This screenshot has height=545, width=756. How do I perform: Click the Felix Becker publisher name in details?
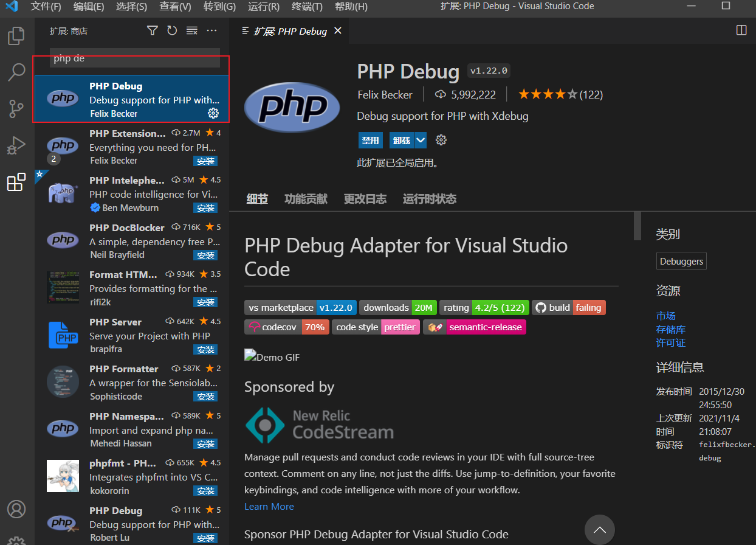385,94
